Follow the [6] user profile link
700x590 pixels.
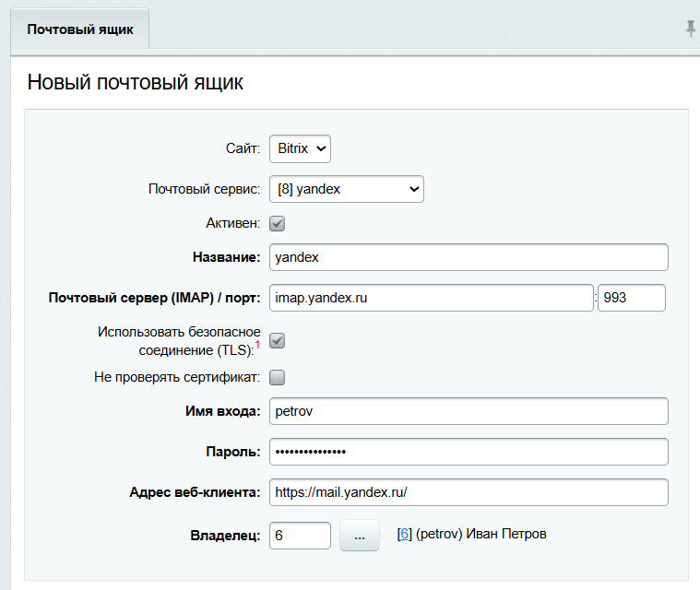(404, 534)
